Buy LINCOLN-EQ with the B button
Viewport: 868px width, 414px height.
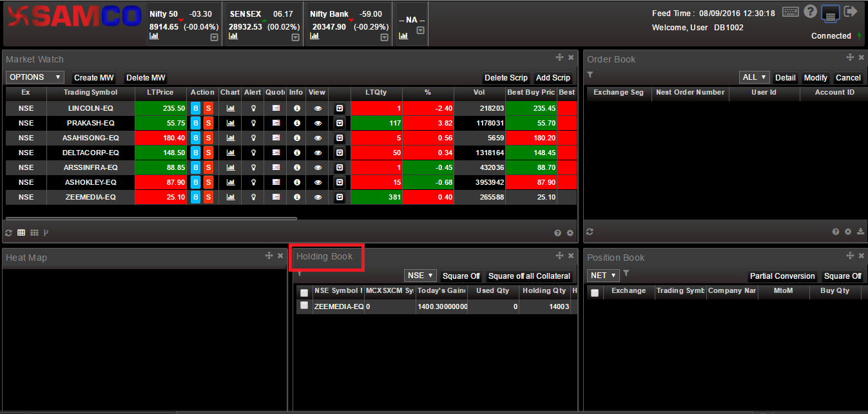[196, 108]
